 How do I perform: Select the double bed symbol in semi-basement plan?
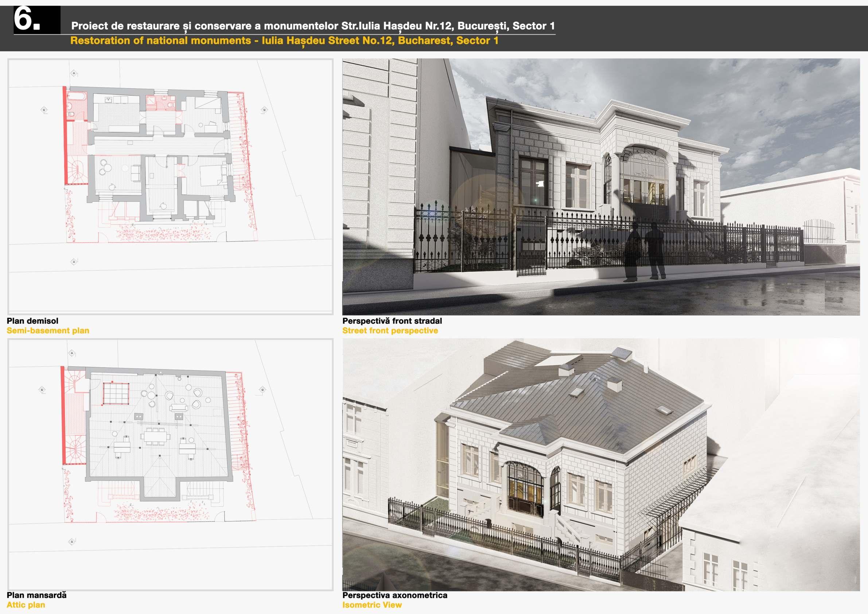211,175
